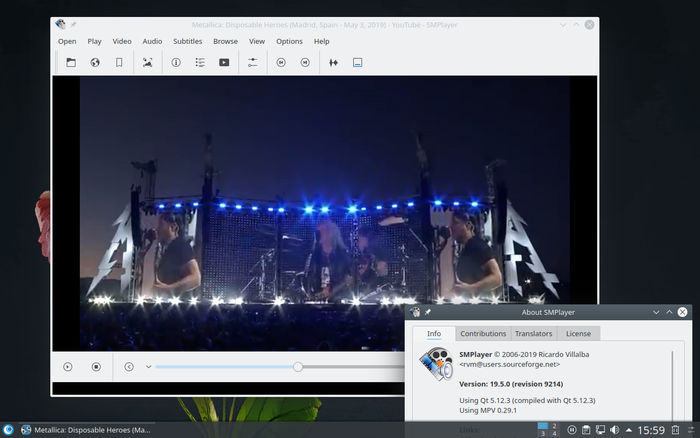The height and width of the screenshot is (438, 700).
Task: Stop playback with the stop button
Action: click(96, 367)
